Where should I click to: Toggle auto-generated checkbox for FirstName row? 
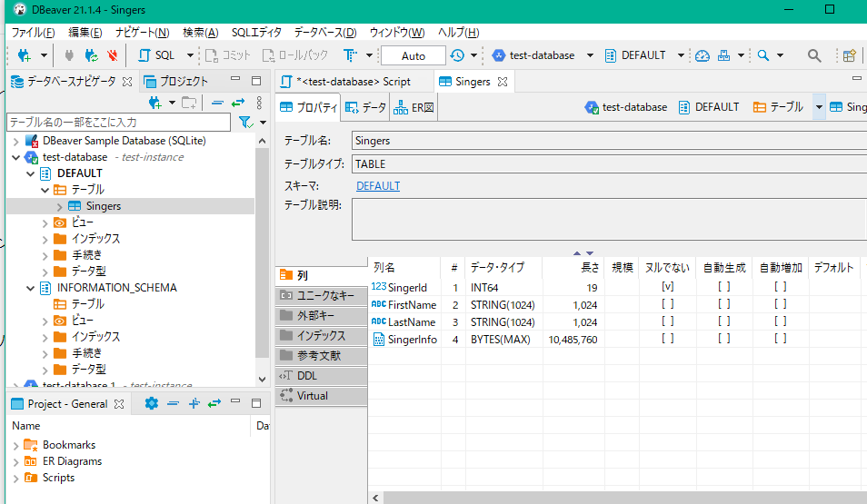(x=724, y=304)
